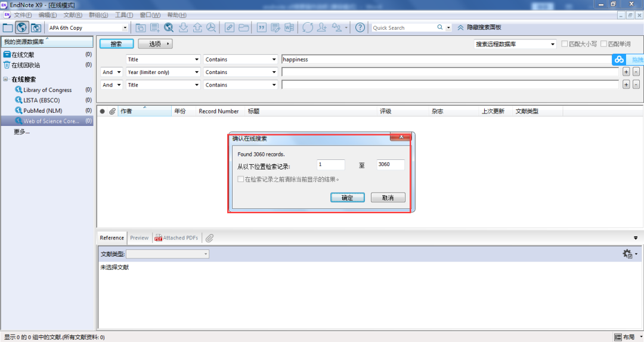This screenshot has height=342, width=644.
Task: Click search field containing happiness
Action: (447, 60)
